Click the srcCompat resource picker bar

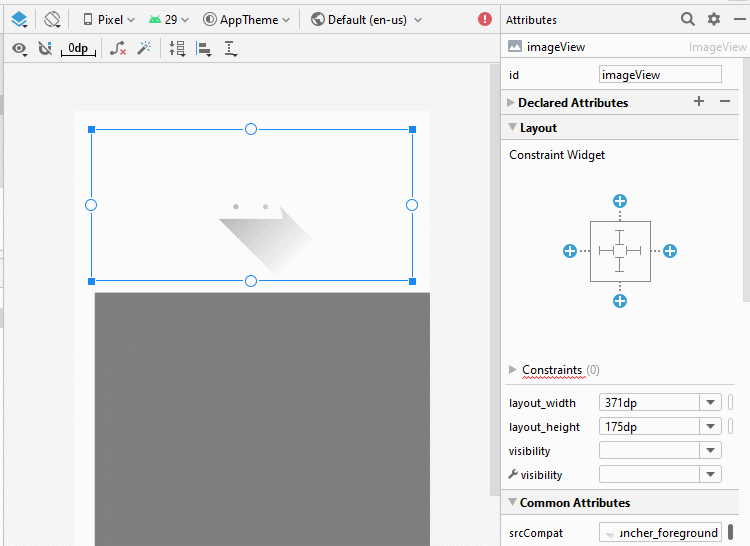pos(730,532)
